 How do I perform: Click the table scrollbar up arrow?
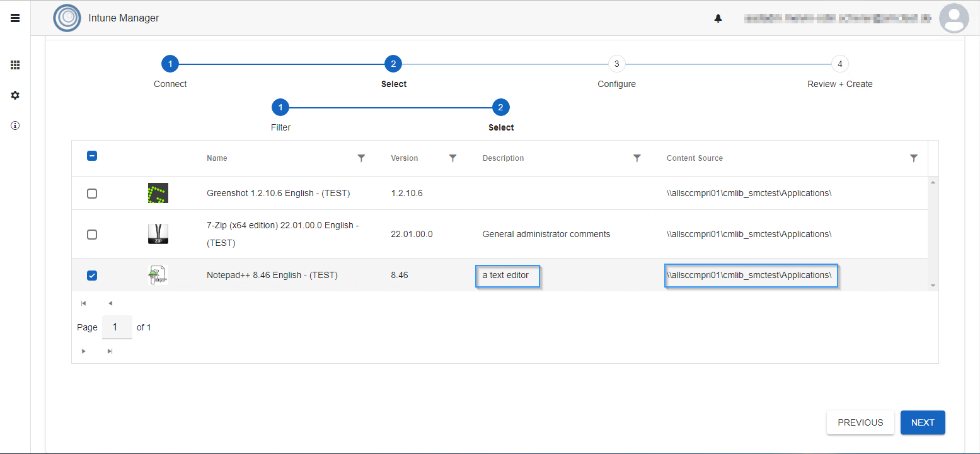933,182
